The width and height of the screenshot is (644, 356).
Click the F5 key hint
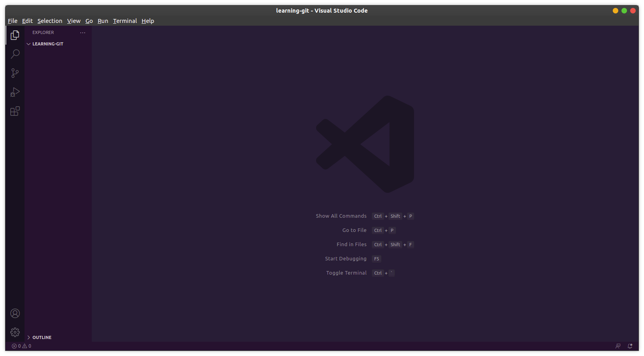pos(377,259)
